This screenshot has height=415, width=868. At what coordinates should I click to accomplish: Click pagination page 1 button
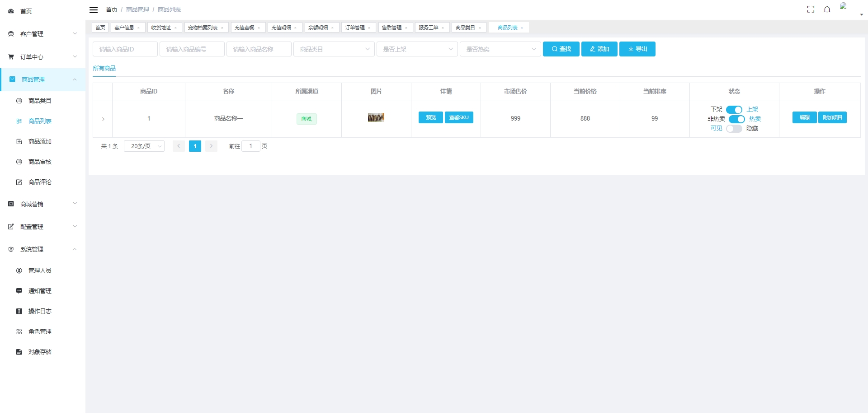(x=195, y=146)
